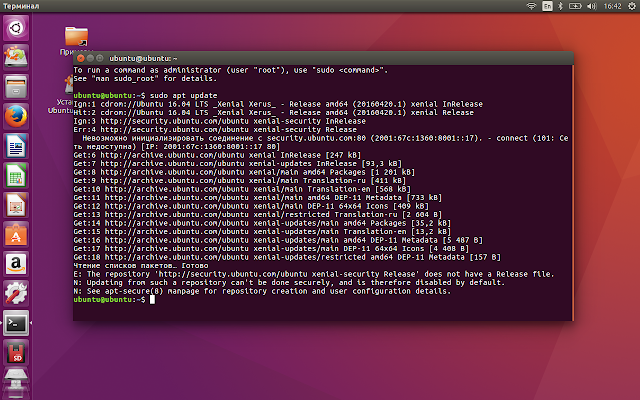Click the 'Err:4' security Release line

(215, 129)
